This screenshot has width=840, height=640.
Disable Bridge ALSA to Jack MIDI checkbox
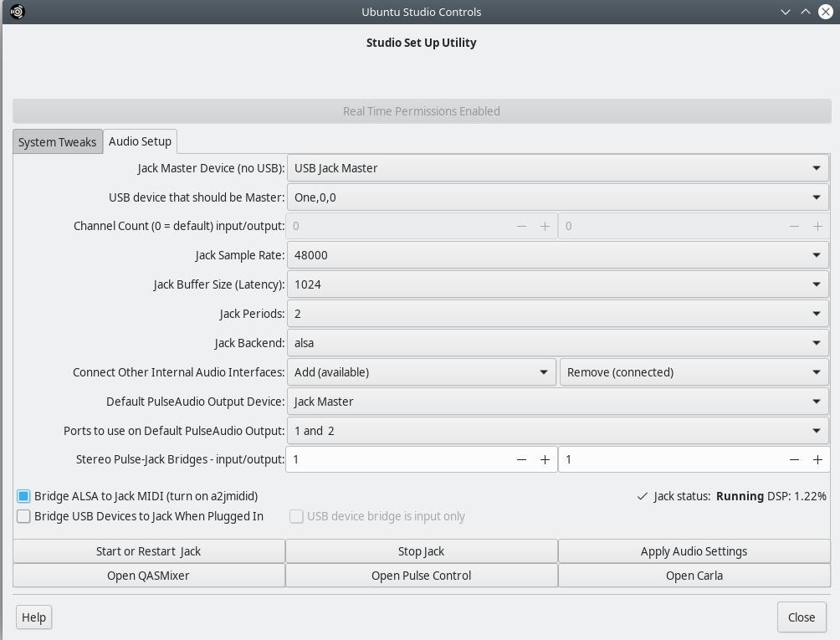23,496
